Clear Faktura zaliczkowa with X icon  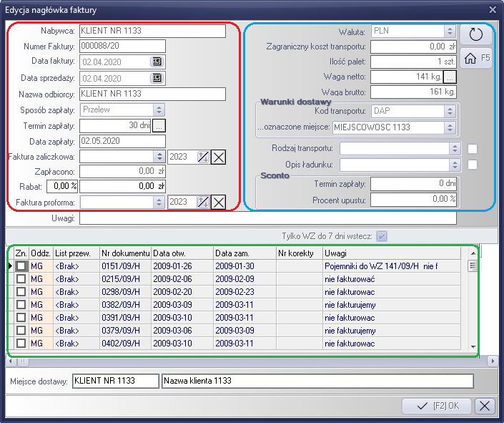218,157
